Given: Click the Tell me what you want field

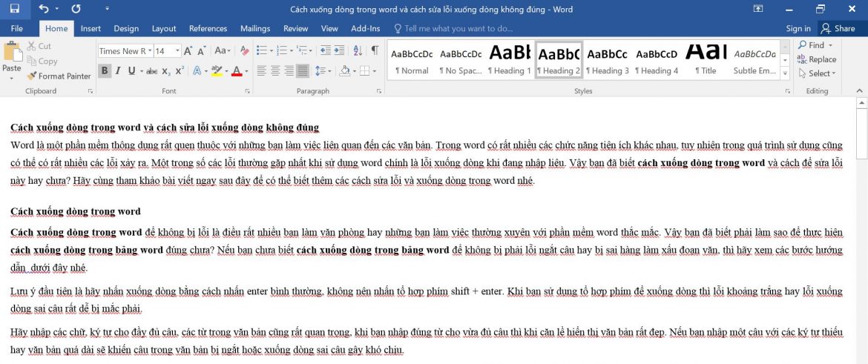Looking at the screenshot, I should pos(453,28).
